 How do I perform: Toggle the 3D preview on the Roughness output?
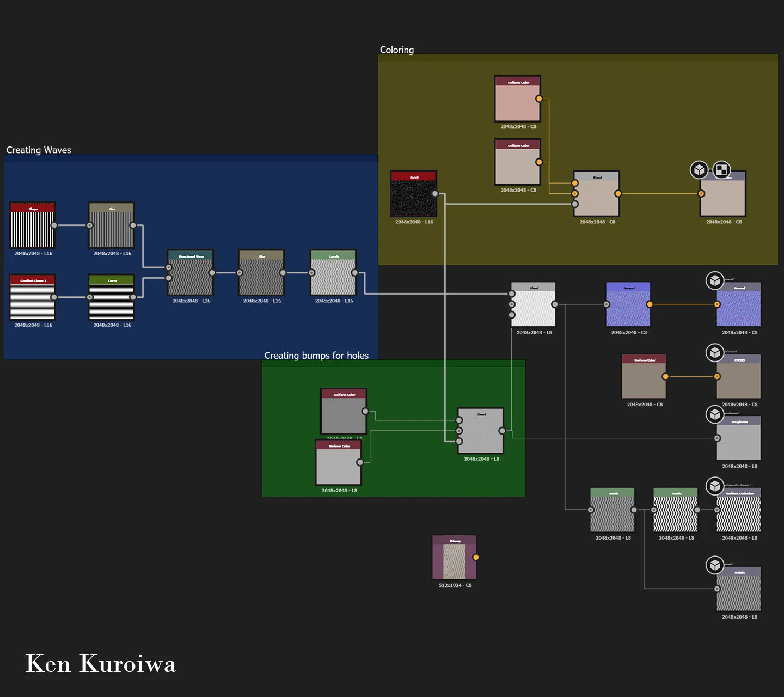[714, 414]
